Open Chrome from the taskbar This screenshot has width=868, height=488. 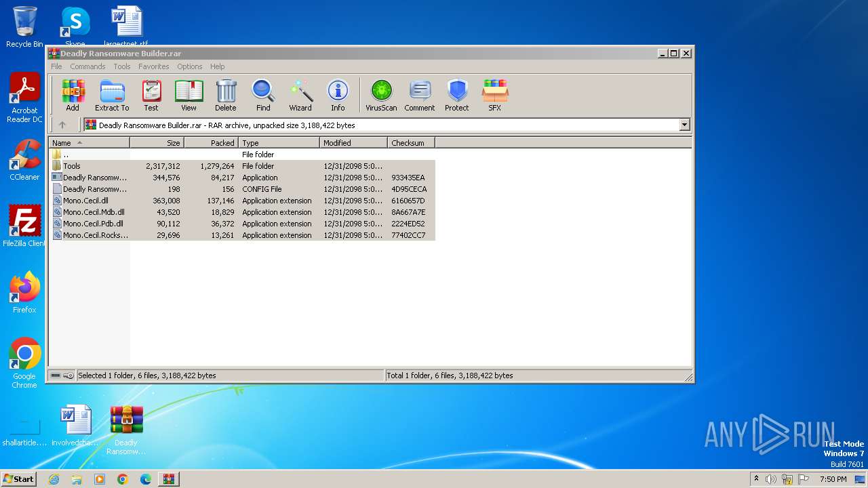click(x=123, y=479)
